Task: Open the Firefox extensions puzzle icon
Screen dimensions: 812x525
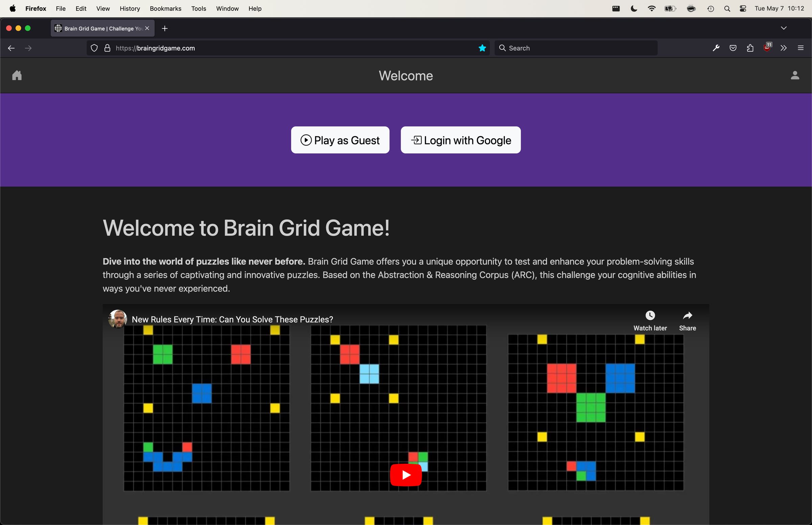Action: [750, 48]
